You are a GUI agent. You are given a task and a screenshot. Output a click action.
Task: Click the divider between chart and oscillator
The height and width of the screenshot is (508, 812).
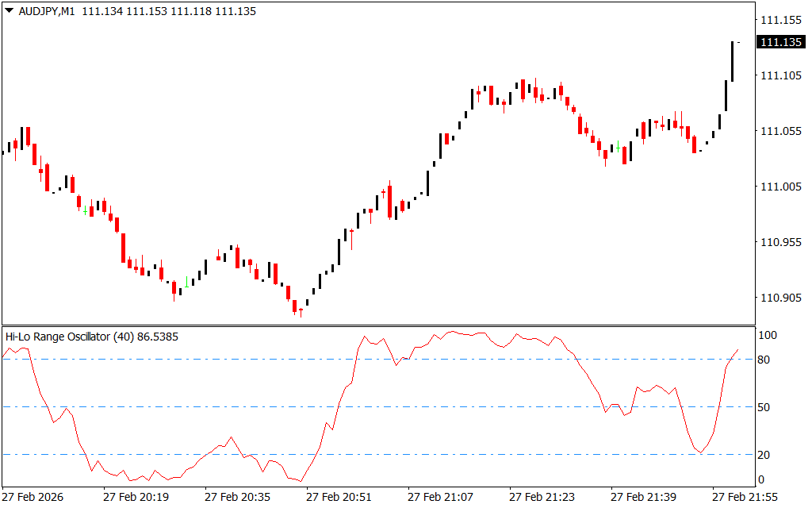point(379,325)
